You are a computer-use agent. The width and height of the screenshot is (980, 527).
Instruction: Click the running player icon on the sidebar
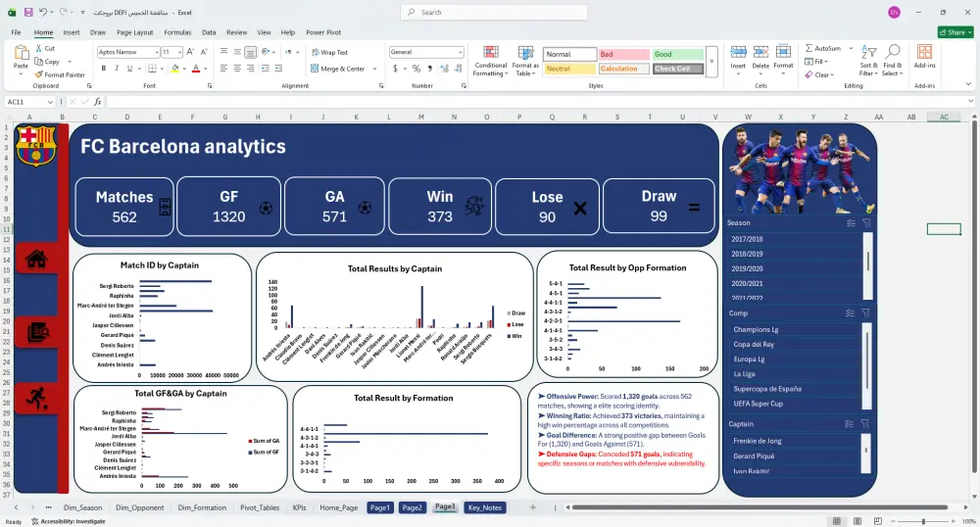[37, 398]
